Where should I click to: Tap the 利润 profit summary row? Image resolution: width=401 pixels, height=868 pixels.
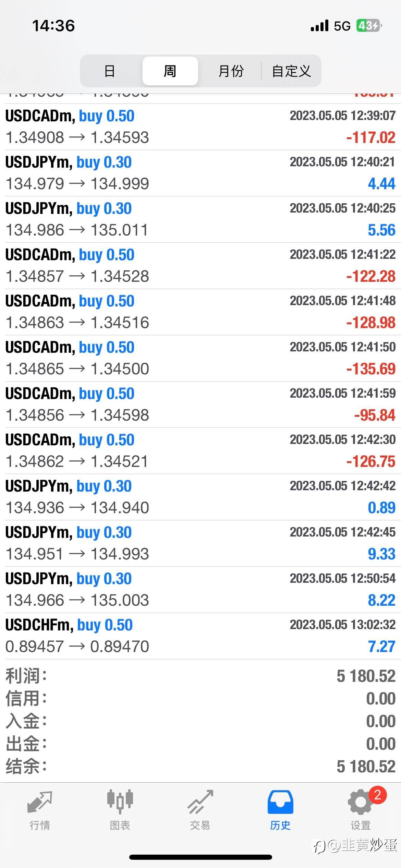[200, 676]
